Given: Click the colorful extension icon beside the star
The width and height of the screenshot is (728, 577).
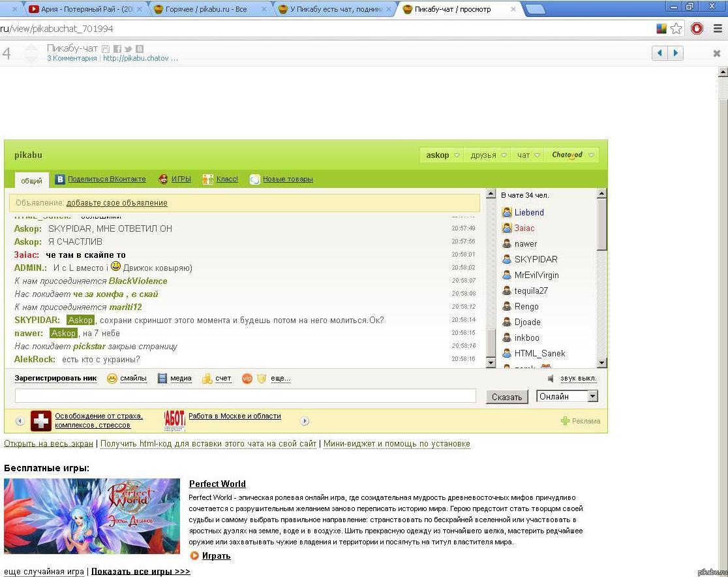Looking at the screenshot, I should click(x=661, y=29).
